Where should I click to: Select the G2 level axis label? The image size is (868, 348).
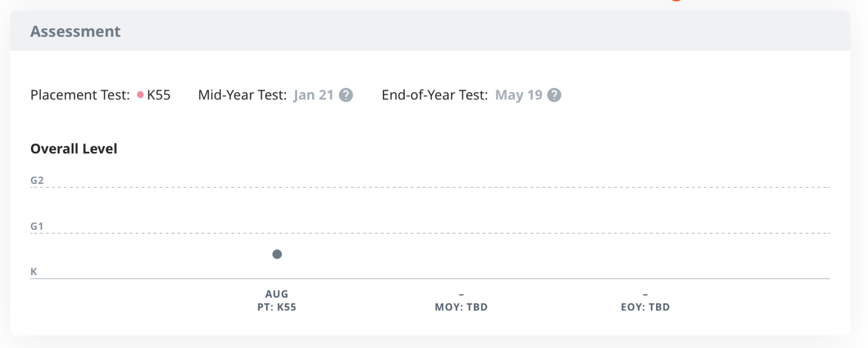click(37, 180)
